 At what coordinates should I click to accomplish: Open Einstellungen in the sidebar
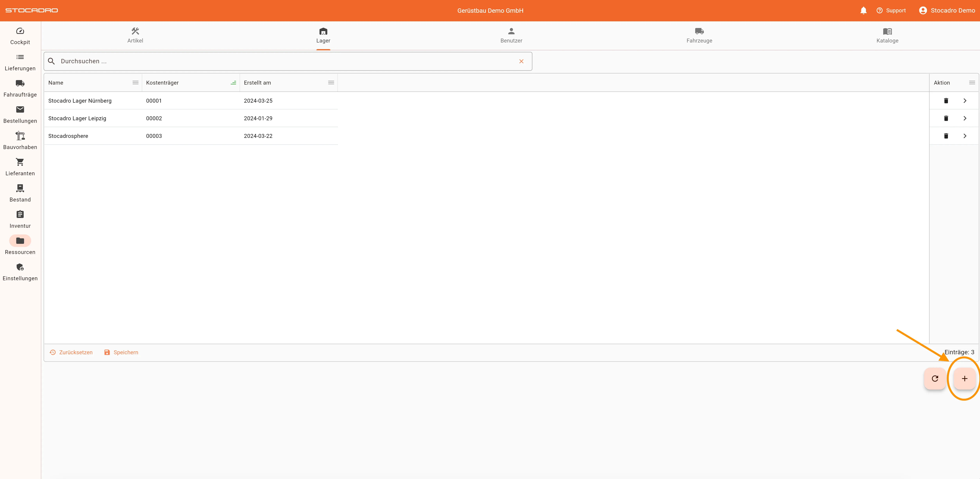click(20, 272)
